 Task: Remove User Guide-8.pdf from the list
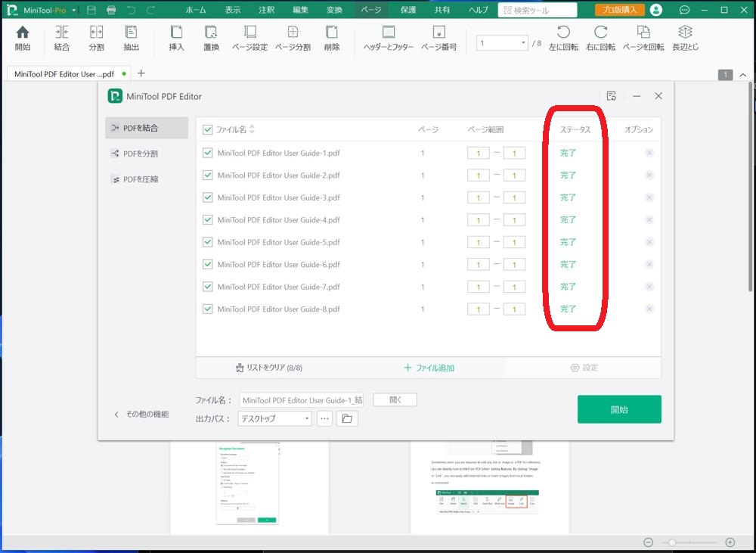click(649, 309)
